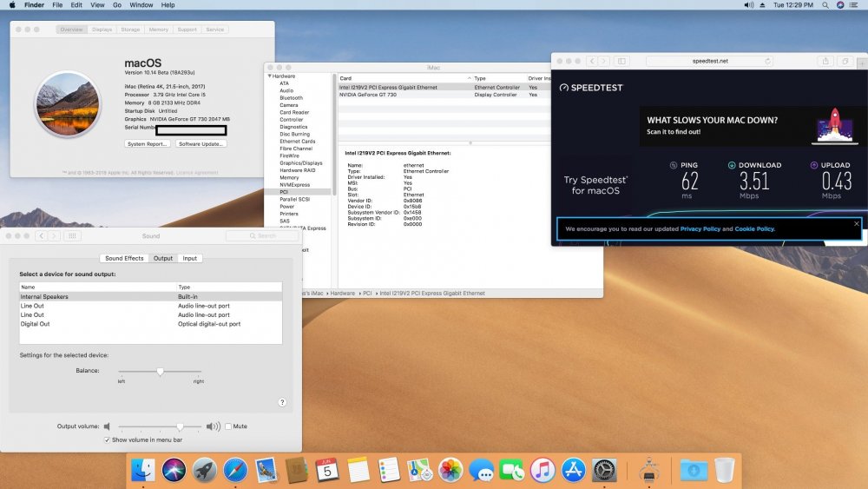This screenshot has height=489, width=868.
Task: Open the File menu
Action: 57,5
